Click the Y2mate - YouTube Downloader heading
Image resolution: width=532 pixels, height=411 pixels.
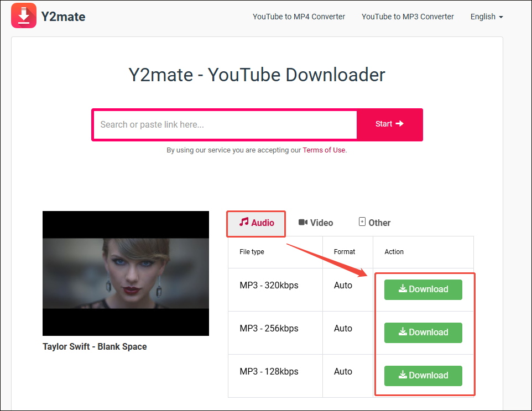click(257, 75)
